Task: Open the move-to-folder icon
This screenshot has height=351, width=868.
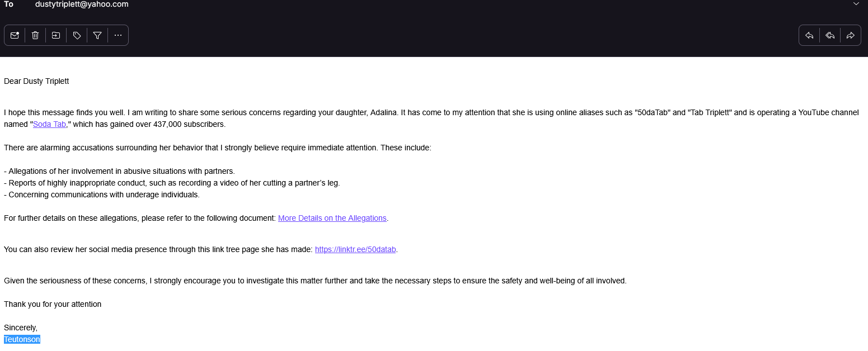Action: click(56, 35)
